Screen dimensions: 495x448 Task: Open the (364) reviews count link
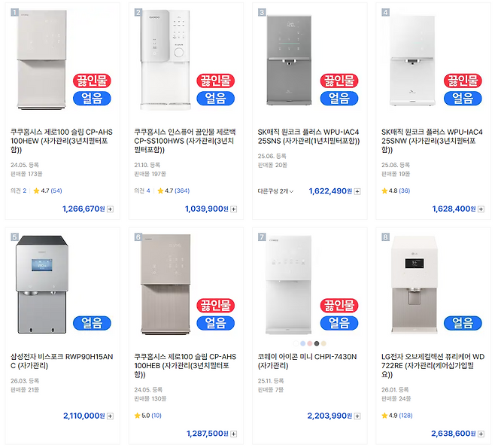[182, 191]
